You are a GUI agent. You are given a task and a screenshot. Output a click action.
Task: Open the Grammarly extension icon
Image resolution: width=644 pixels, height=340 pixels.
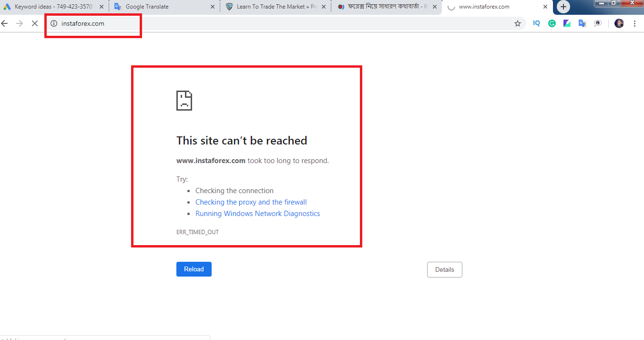pos(552,23)
